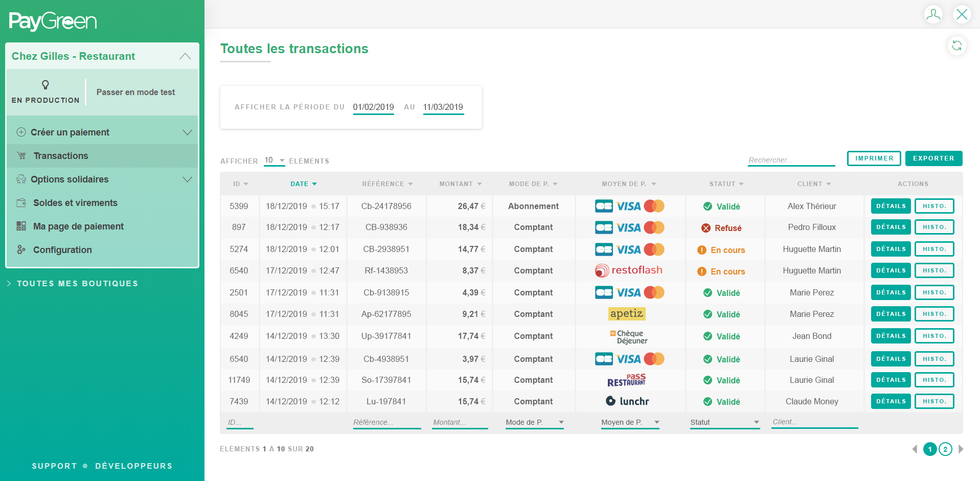Sort by the DATE column header
This screenshot has height=481, width=980.
[x=304, y=184]
